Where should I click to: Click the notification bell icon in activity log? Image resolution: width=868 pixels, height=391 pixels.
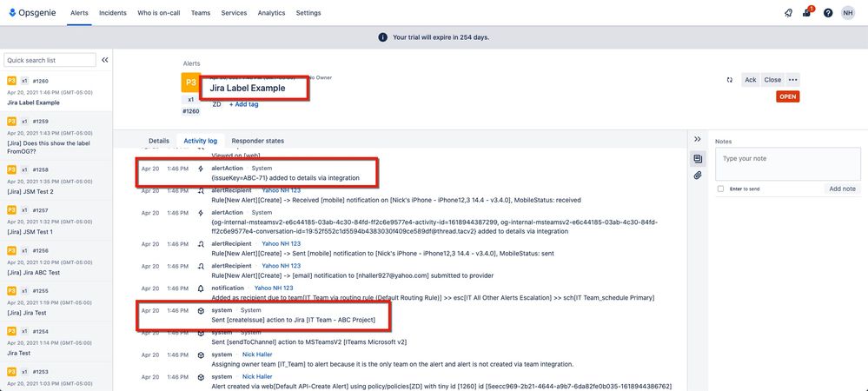click(x=201, y=288)
